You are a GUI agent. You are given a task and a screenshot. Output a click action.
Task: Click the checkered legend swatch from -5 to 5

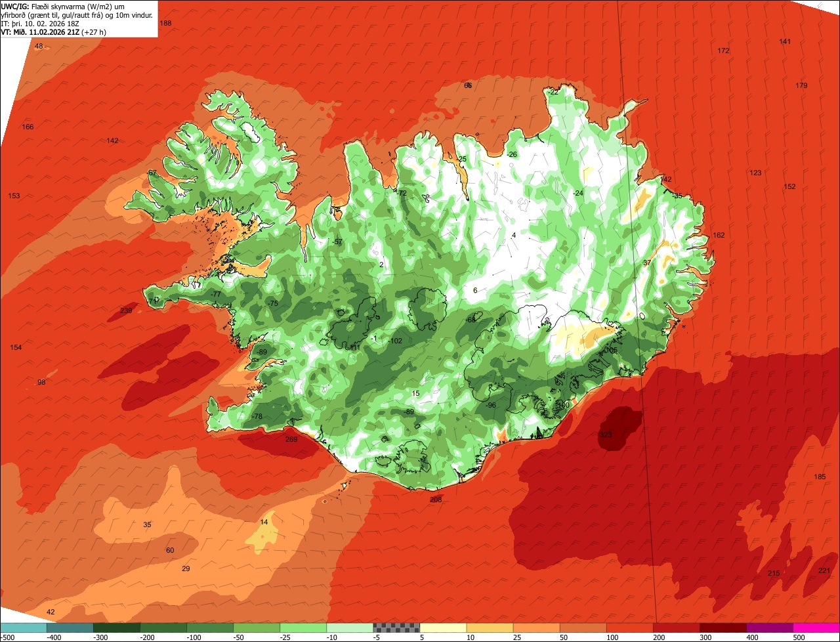pos(396,628)
